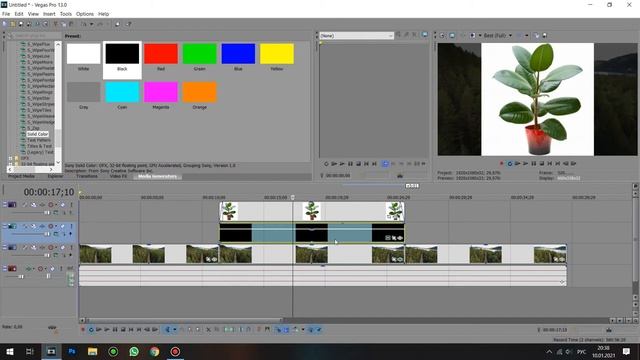Solo the highlighted second video track
Viewport: 640px width, 360px height.
[71, 226]
